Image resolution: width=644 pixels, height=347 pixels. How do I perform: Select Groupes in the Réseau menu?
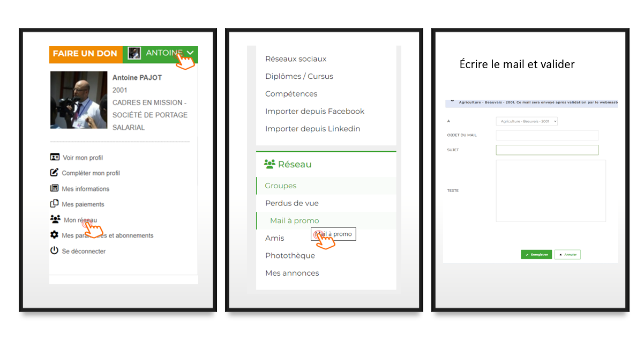[280, 186]
